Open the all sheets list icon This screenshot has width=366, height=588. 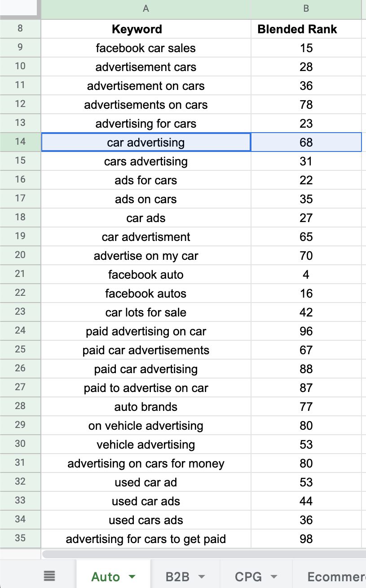(x=49, y=576)
